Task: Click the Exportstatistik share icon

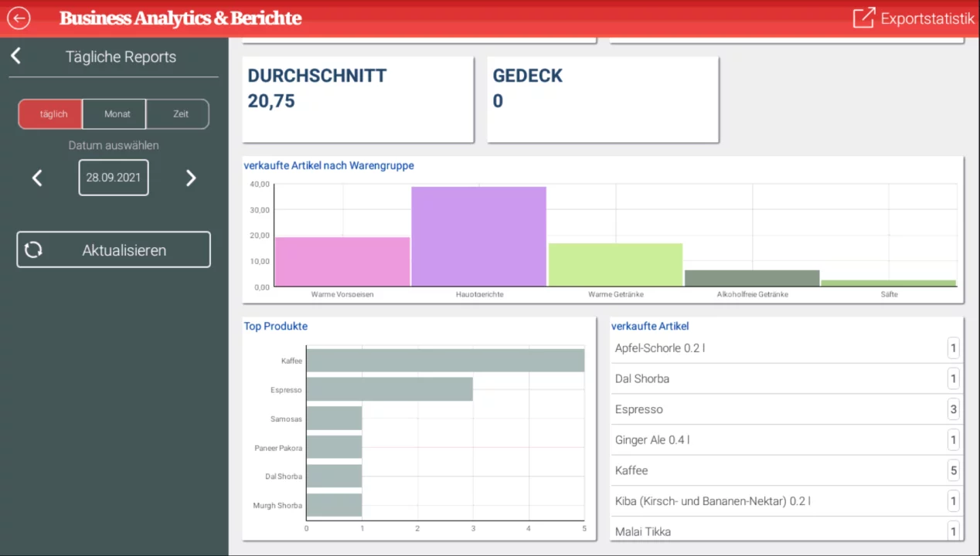Action: coord(863,18)
